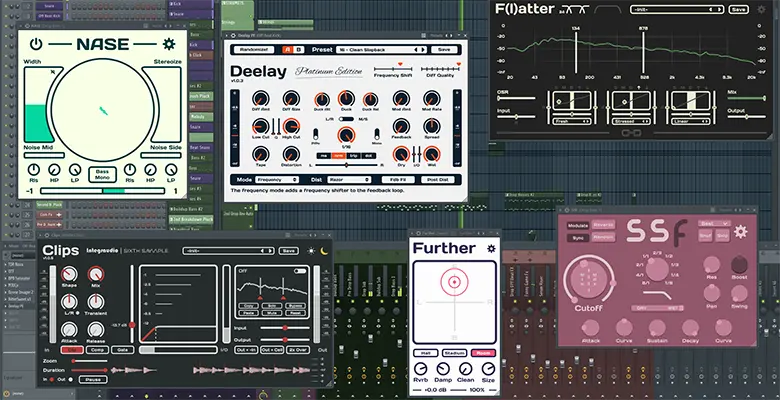Click the SSF Cutoff large knob
Viewport: 780px width, 400px height.
(588, 279)
